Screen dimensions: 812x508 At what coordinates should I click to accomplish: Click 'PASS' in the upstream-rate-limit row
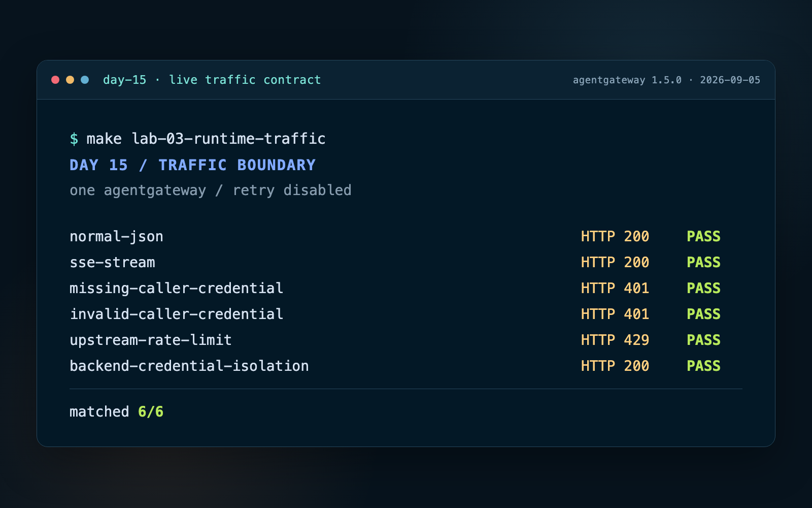point(704,340)
